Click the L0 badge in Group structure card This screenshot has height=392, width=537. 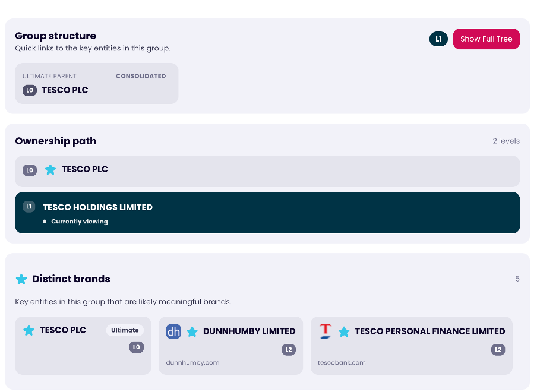click(30, 91)
